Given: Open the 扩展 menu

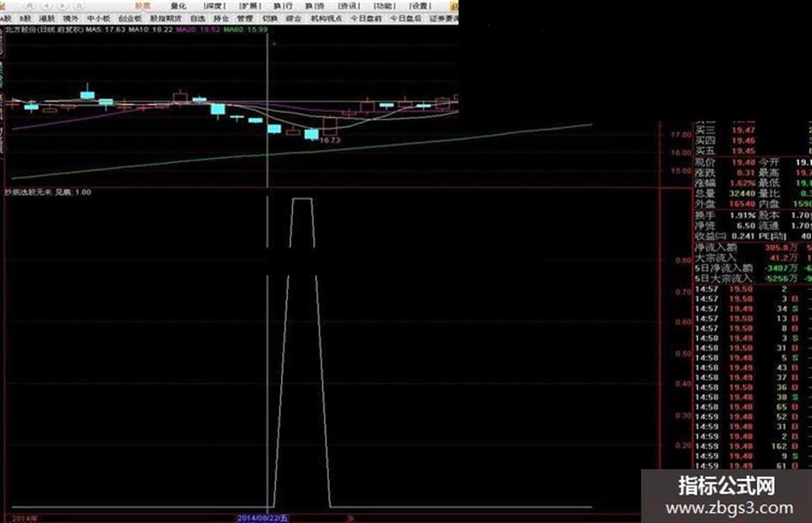Looking at the screenshot, I should (x=249, y=6).
